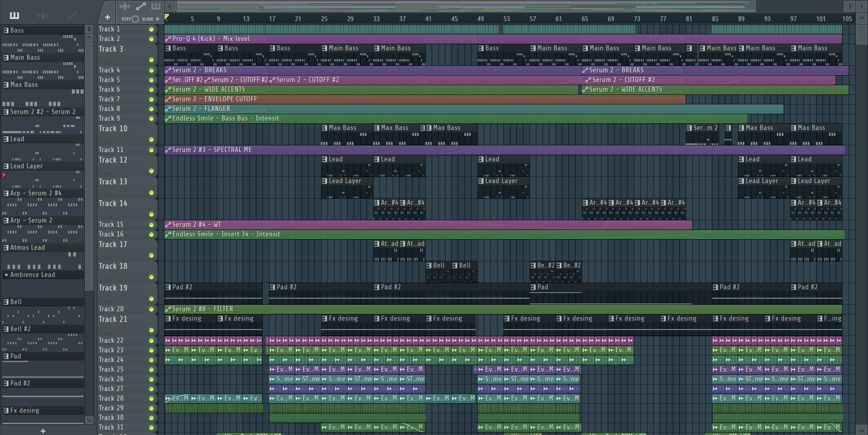Select Endless Smile Bass Bus Intensit clip

(x=456, y=119)
